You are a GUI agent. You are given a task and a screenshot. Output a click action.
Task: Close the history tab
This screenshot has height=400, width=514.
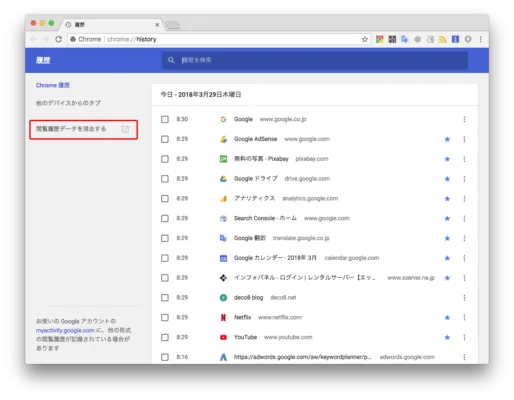[157, 25]
